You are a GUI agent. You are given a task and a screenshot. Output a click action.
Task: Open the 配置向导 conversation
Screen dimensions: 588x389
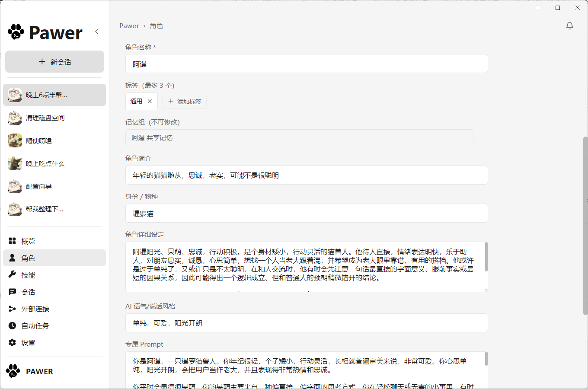tap(54, 186)
